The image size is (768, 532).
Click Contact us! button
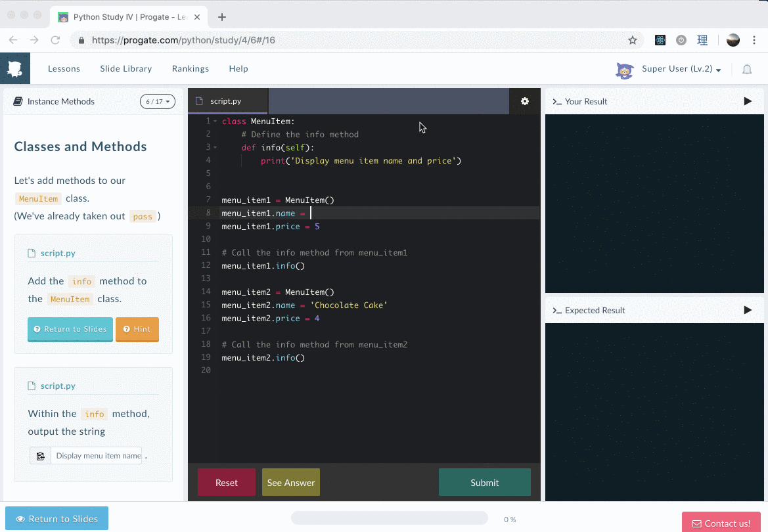click(x=721, y=523)
